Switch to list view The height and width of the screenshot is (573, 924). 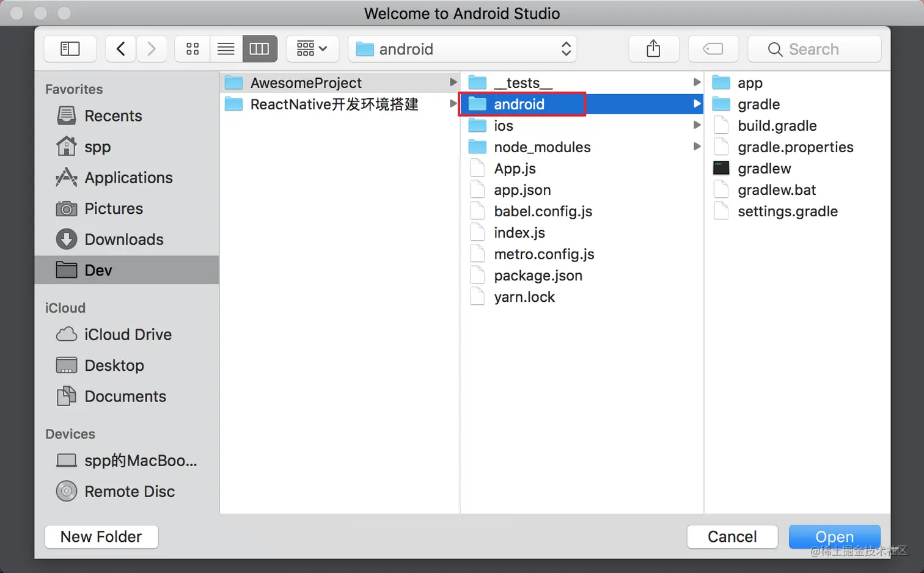226,49
